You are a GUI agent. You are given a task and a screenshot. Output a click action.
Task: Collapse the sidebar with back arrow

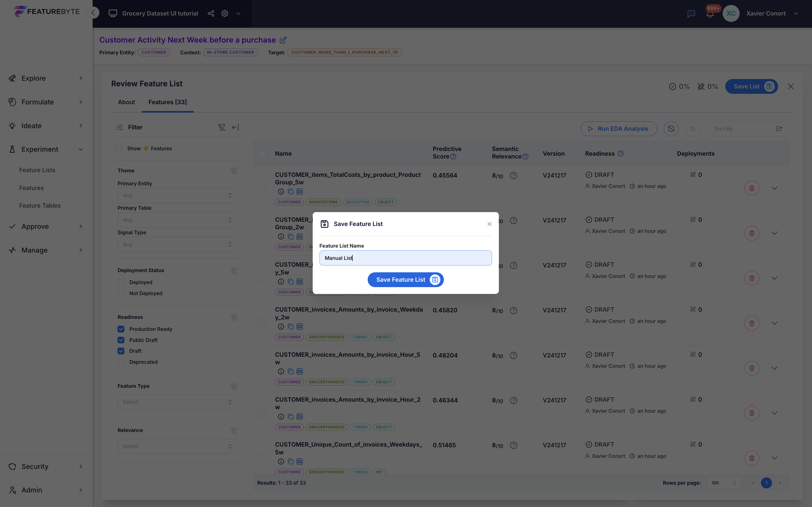[x=94, y=13]
